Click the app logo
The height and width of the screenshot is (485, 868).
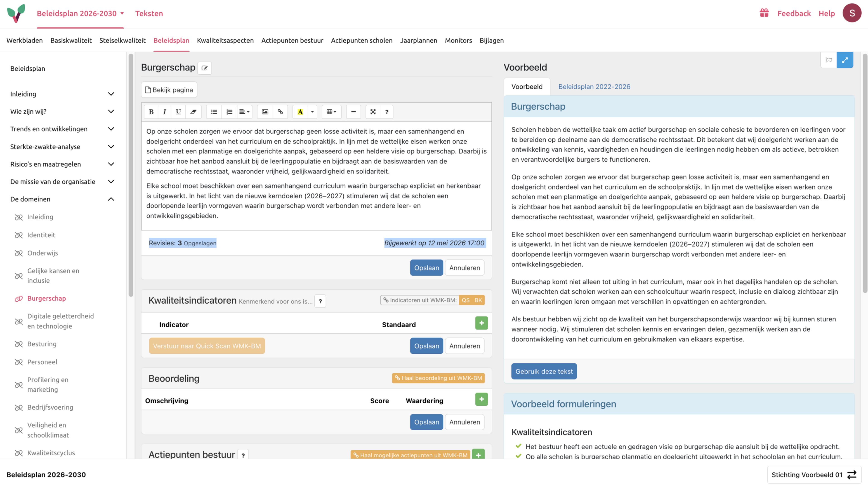coord(16,13)
